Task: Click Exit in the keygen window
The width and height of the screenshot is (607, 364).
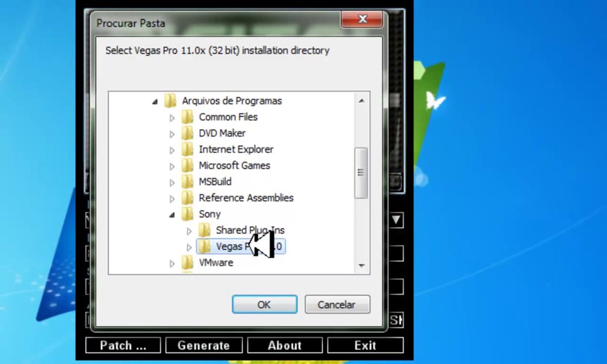Action: pyautogui.click(x=365, y=345)
